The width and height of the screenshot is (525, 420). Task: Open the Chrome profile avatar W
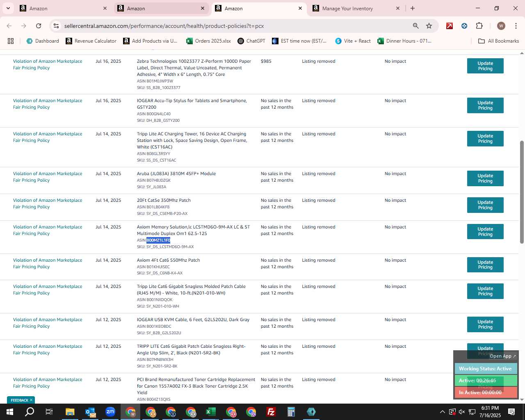point(501,26)
